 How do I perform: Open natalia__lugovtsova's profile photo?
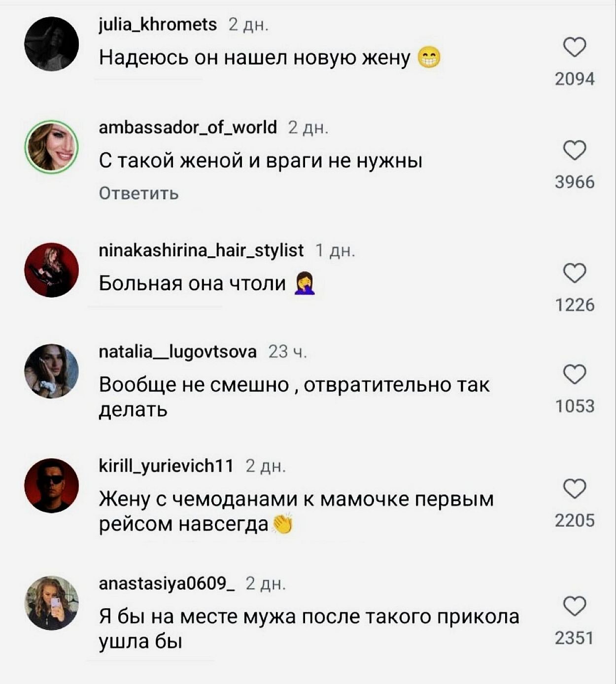click(52, 371)
